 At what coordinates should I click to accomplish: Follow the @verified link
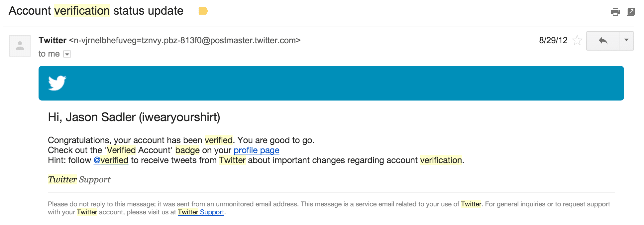[111, 160]
